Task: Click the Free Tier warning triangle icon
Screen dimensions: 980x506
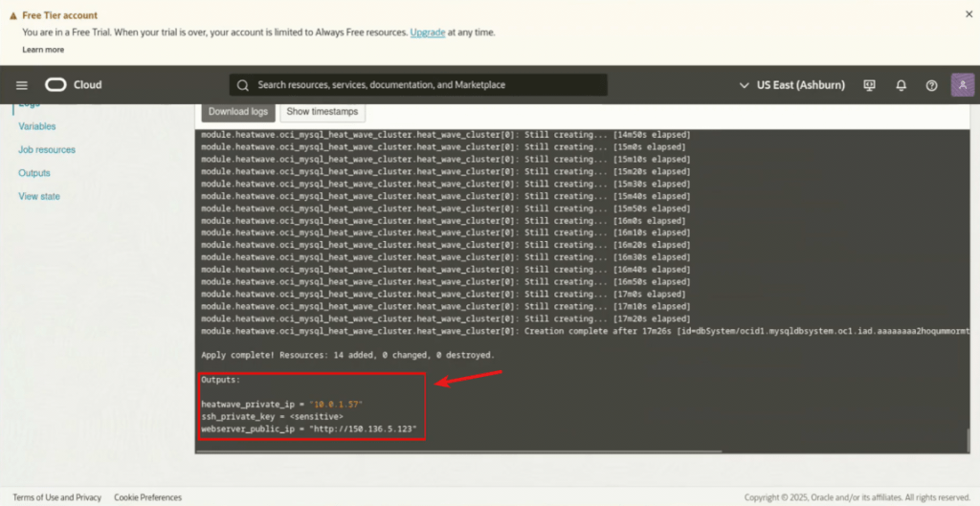Action: coord(13,15)
